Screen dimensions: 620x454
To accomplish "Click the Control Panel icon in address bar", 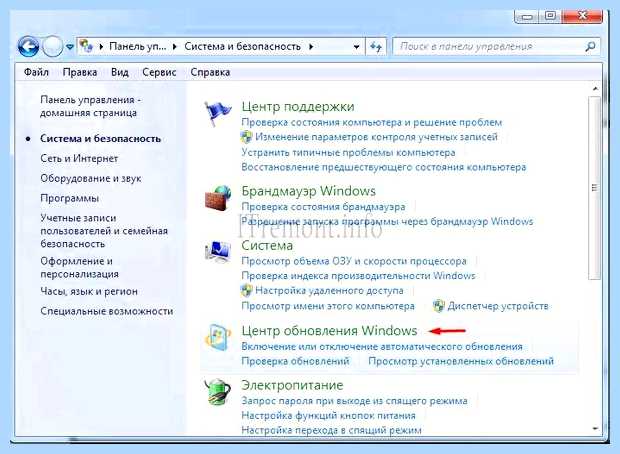I will [x=86, y=46].
